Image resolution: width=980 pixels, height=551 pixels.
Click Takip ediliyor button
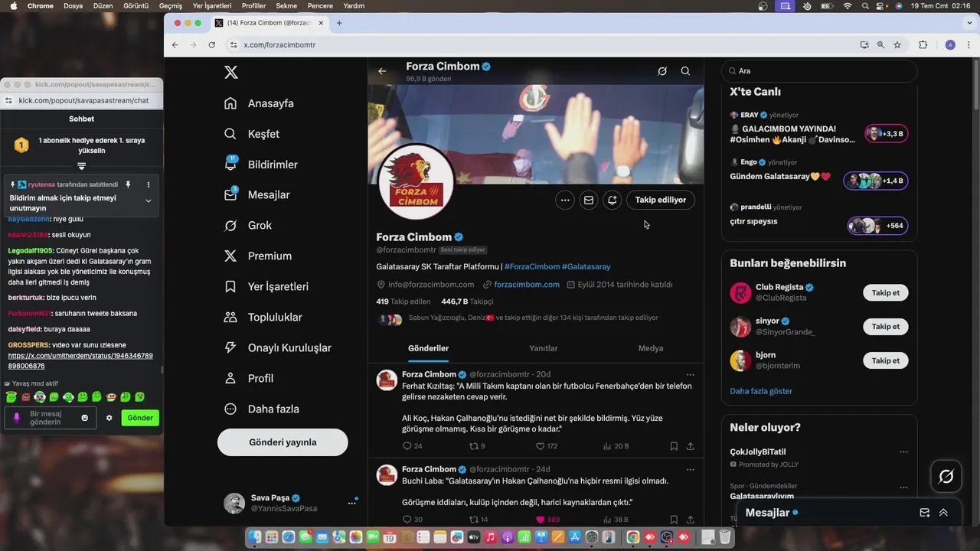[x=661, y=201]
